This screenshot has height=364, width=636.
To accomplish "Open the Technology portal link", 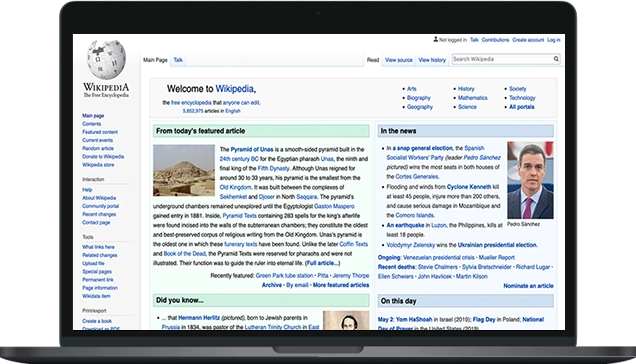I will pos(522,98).
